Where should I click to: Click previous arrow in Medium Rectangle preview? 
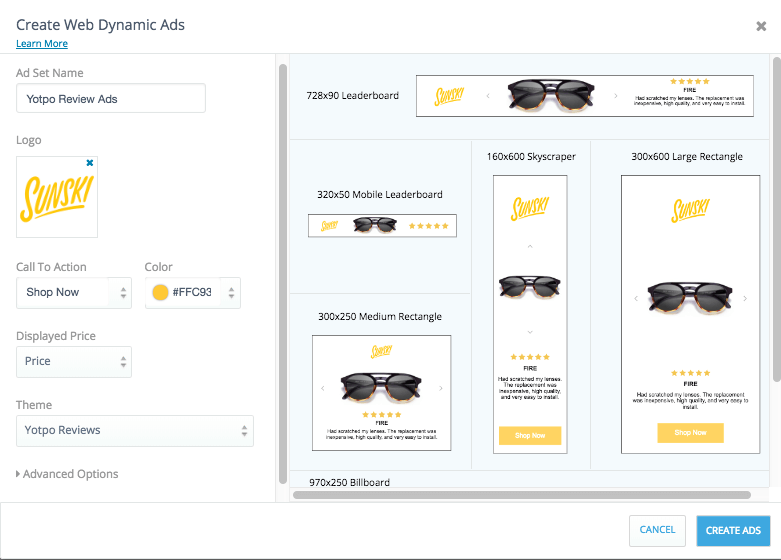pyautogui.click(x=323, y=388)
